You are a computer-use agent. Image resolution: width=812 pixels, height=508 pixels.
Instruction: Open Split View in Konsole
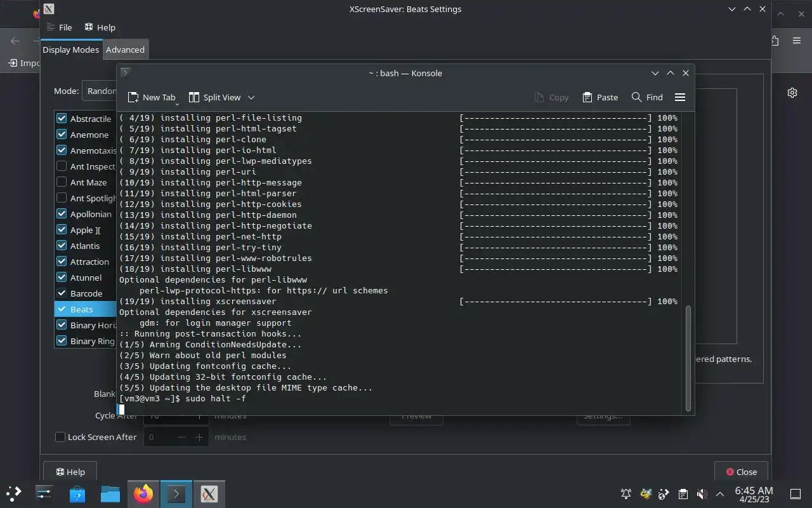[x=215, y=97]
